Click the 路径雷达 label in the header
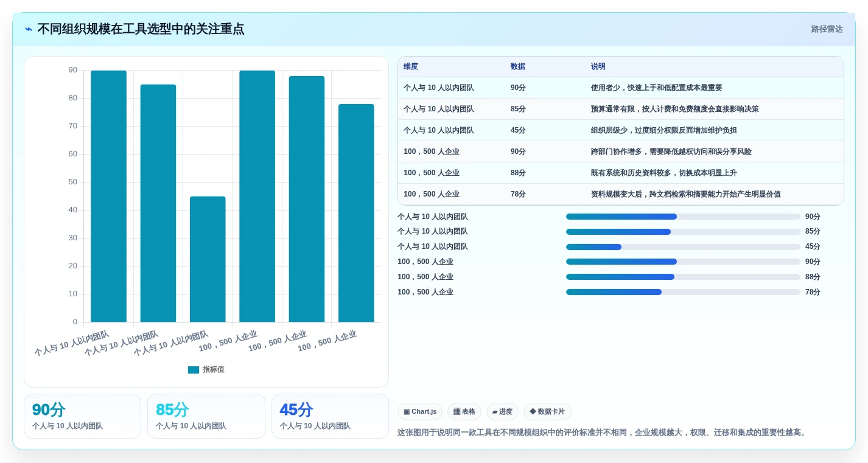Screen dimensions: 868x463 827,29
